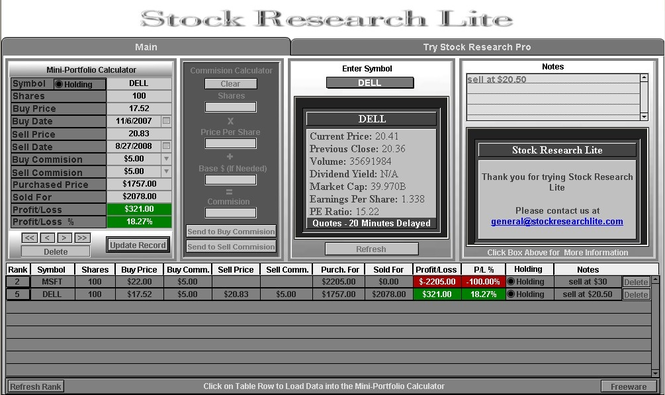Click Sell Price value 20.83

139,134
